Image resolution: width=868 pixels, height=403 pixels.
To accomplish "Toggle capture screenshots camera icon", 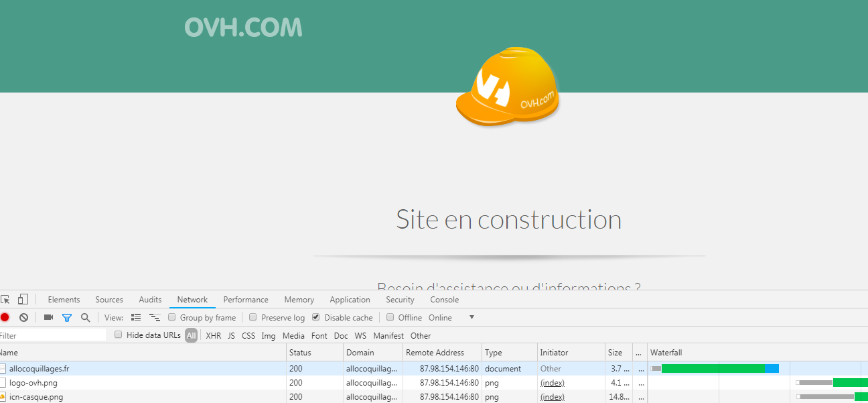I will point(48,317).
